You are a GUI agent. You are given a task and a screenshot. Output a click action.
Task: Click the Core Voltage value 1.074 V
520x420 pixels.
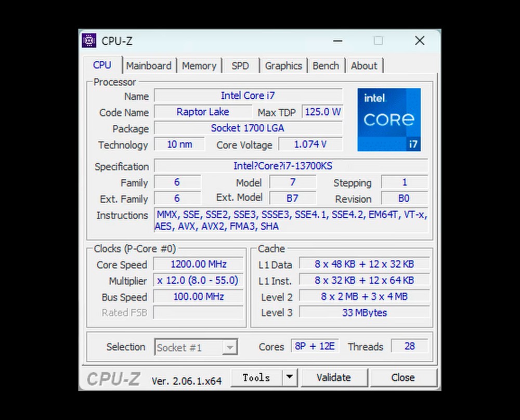click(310, 144)
